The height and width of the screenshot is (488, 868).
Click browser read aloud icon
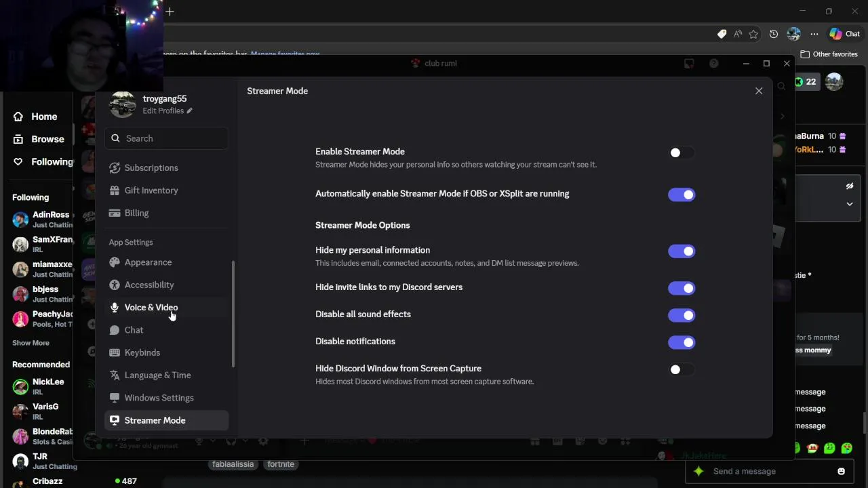tap(737, 34)
